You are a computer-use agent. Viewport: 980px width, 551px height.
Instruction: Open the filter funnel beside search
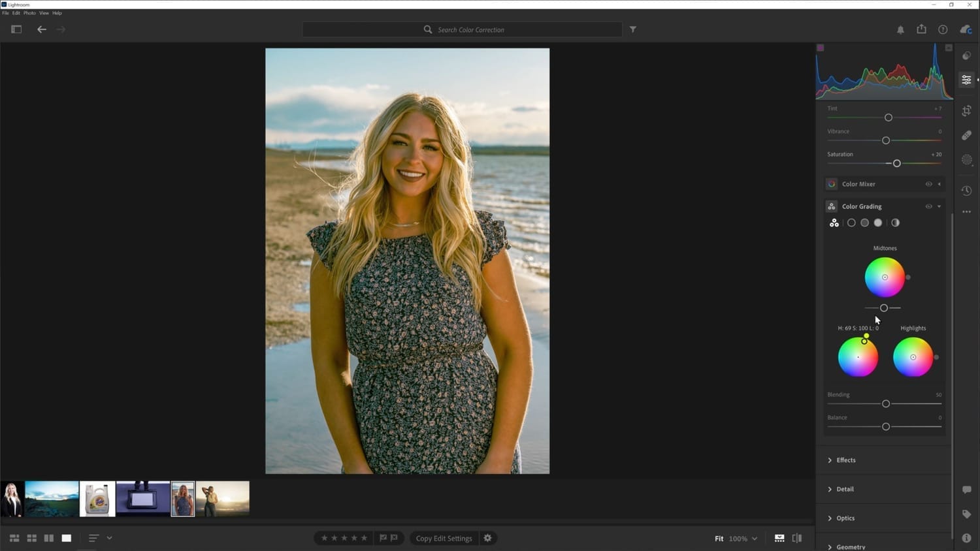point(632,29)
